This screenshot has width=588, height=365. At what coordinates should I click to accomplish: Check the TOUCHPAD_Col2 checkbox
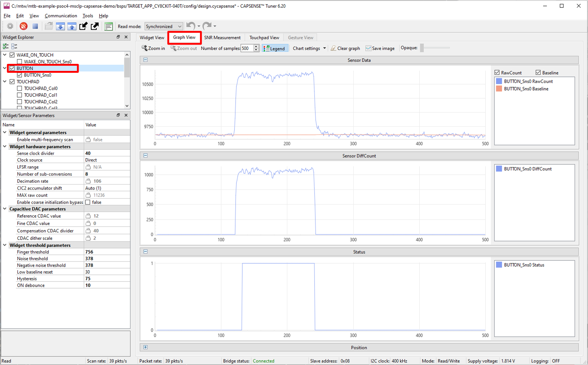[x=20, y=102]
